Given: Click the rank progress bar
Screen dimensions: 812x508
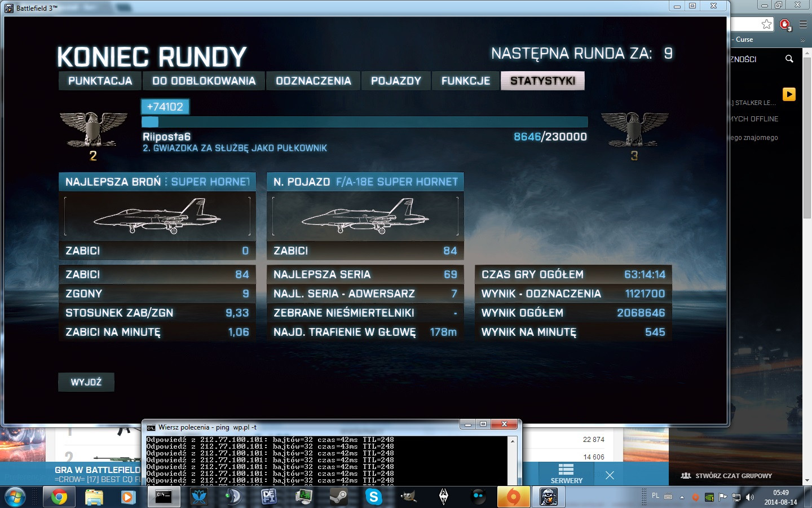Looking at the screenshot, I should [x=364, y=122].
